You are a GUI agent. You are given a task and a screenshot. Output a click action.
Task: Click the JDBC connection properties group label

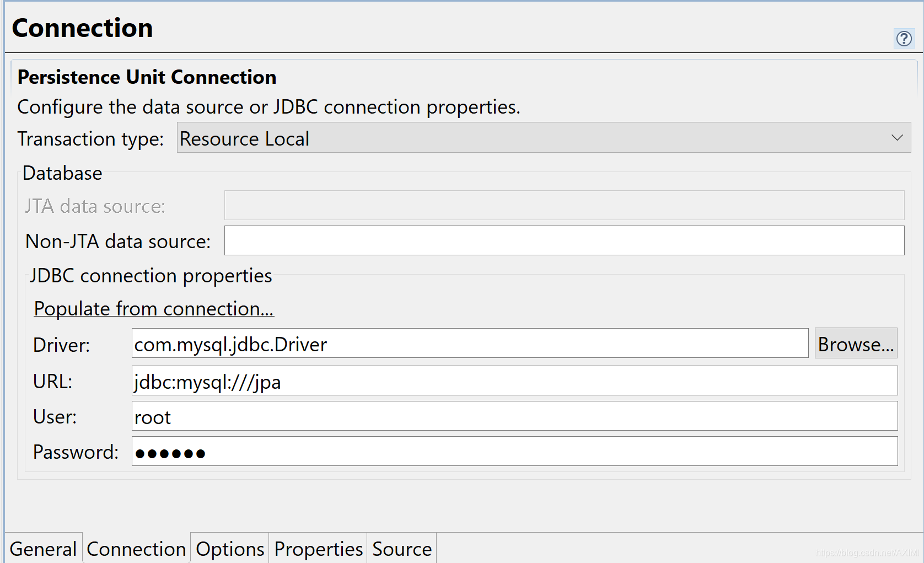click(151, 276)
